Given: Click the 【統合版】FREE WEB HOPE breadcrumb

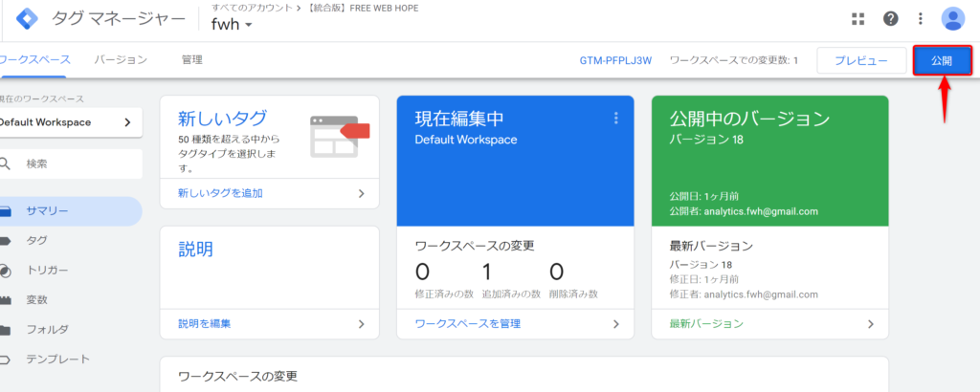Looking at the screenshot, I should [x=364, y=8].
